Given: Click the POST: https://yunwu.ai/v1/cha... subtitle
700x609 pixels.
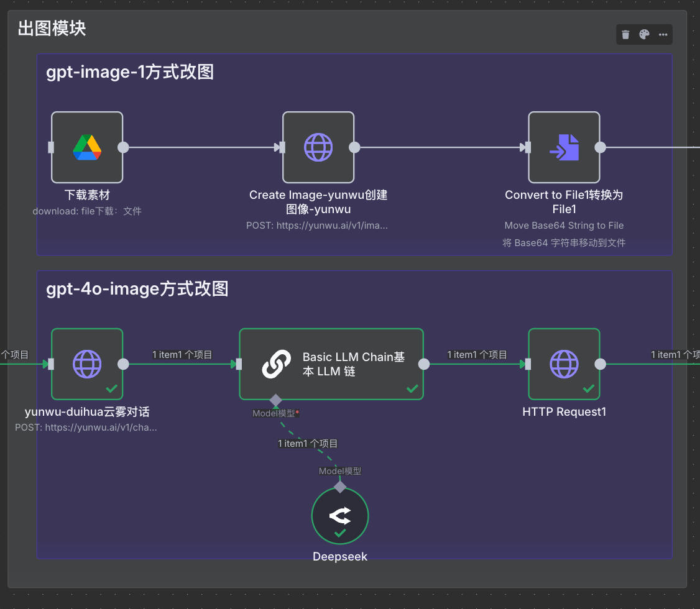Looking at the screenshot, I should [86, 428].
